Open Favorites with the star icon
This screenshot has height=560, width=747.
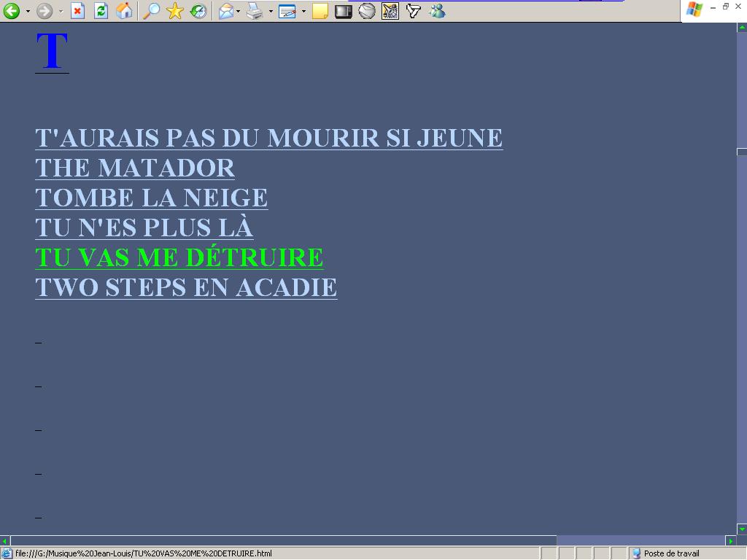click(x=175, y=10)
